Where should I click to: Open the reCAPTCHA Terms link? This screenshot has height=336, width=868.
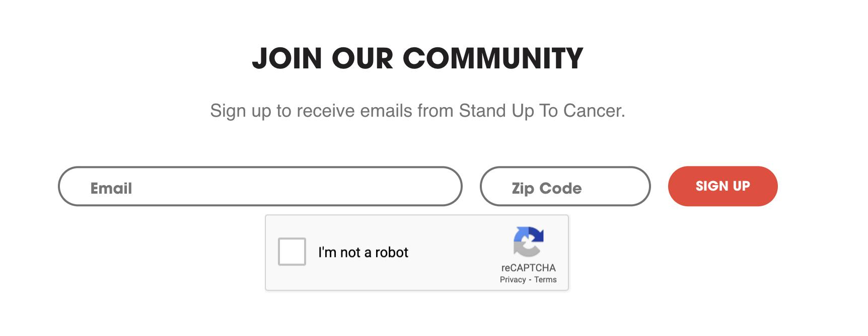(545, 280)
